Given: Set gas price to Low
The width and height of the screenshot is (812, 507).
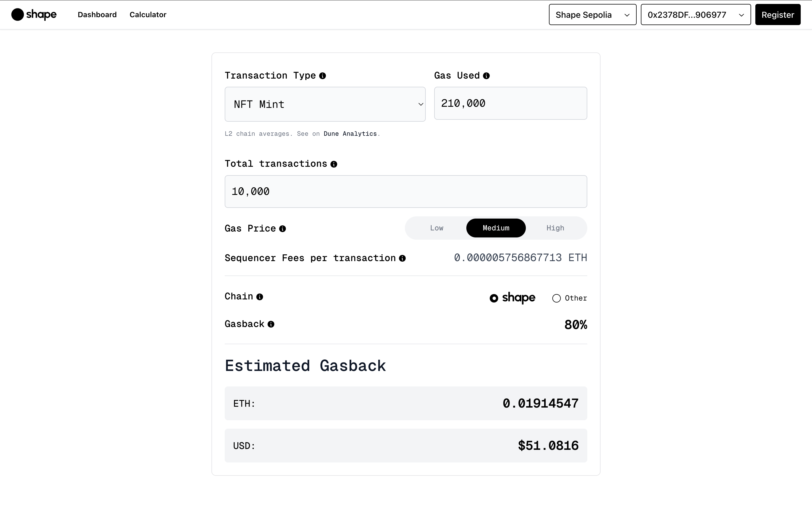Looking at the screenshot, I should pos(436,228).
